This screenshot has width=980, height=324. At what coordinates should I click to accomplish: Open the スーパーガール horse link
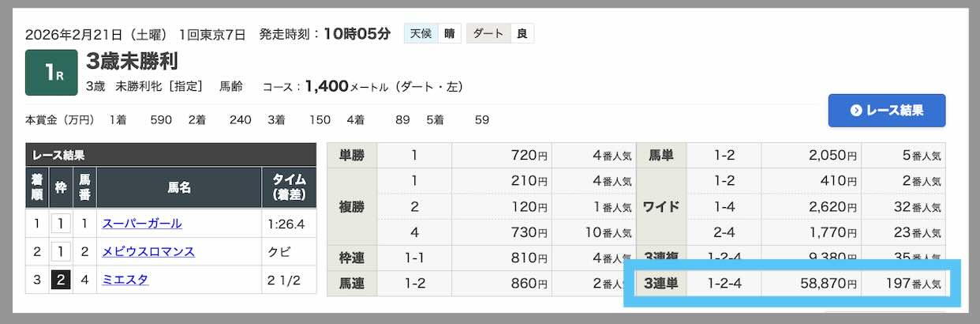(142, 224)
